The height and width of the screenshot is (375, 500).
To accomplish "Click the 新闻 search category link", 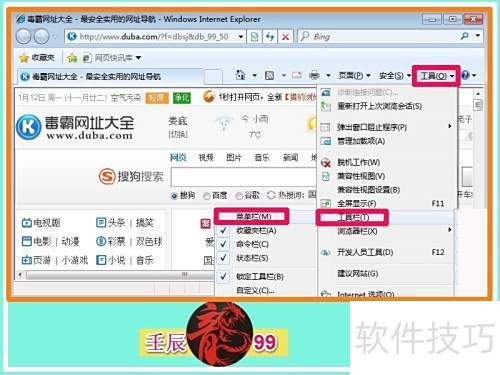I will pyautogui.click(x=290, y=157).
